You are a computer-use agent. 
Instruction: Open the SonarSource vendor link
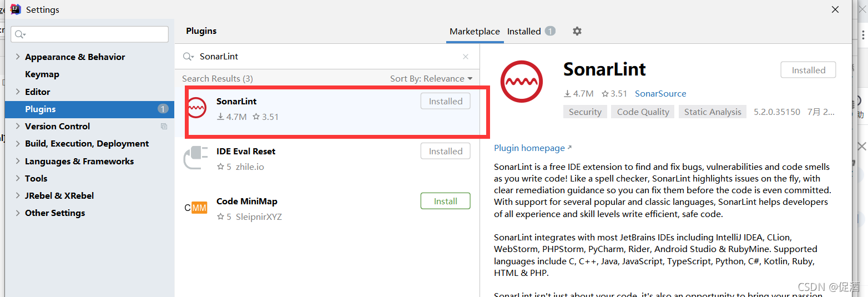660,94
